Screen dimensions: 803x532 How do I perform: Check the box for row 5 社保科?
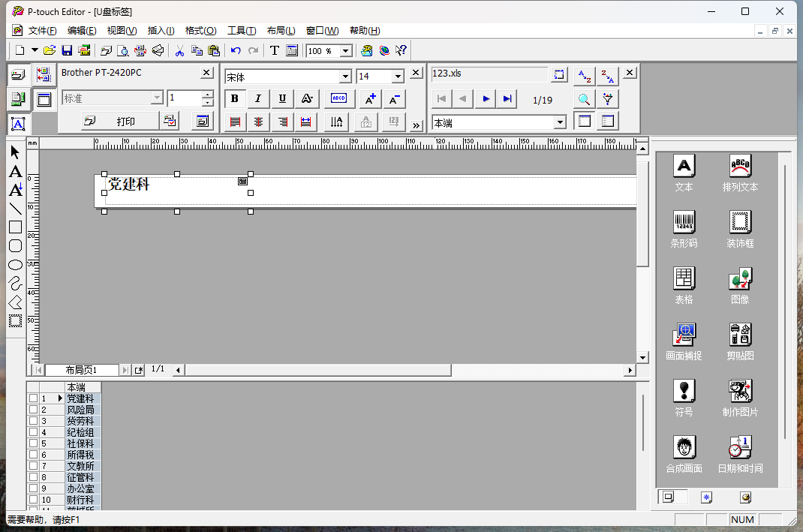(33, 443)
